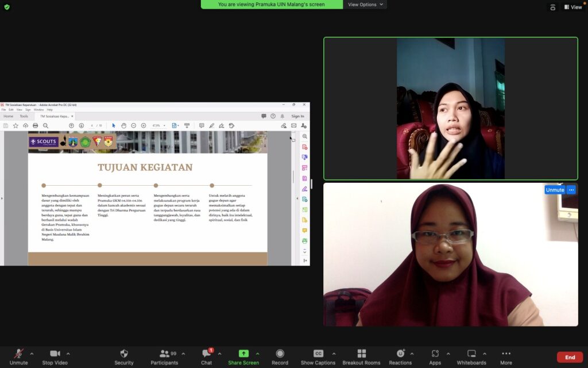Click blue Unmute button on participant video

(555, 190)
